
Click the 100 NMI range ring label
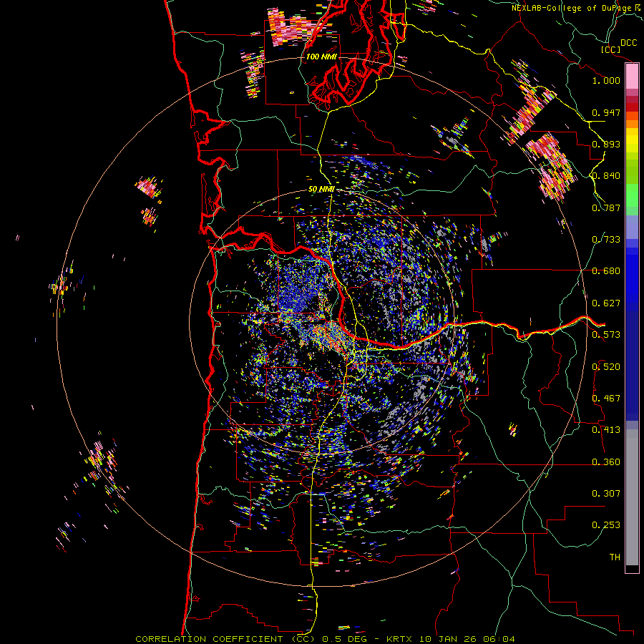[x=321, y=57]
